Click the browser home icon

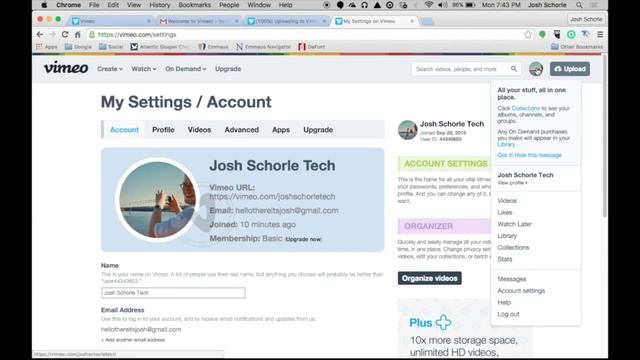click(78, 35)
